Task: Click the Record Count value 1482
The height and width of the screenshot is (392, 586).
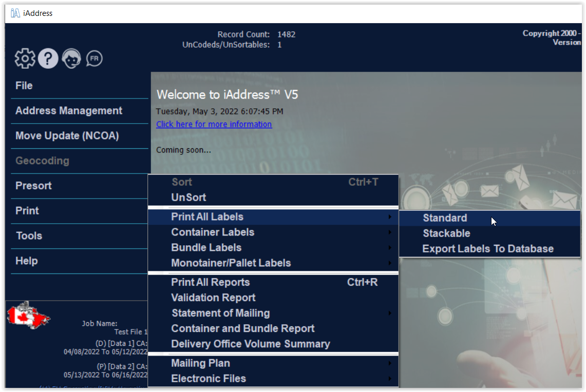Action: pos(286,34)
